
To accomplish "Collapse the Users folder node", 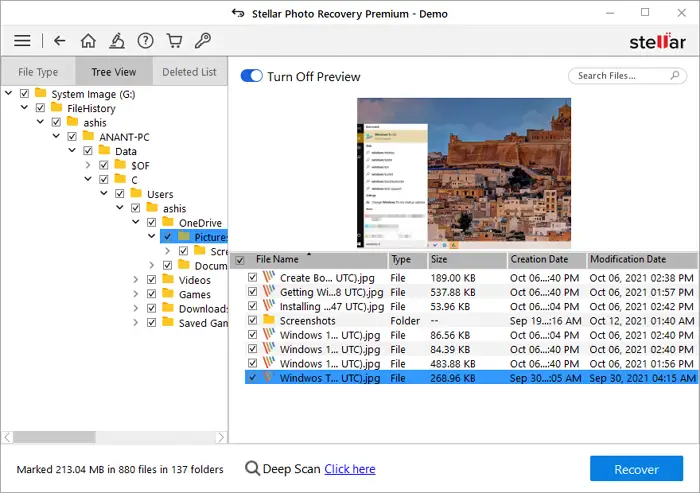I will 104,193.
